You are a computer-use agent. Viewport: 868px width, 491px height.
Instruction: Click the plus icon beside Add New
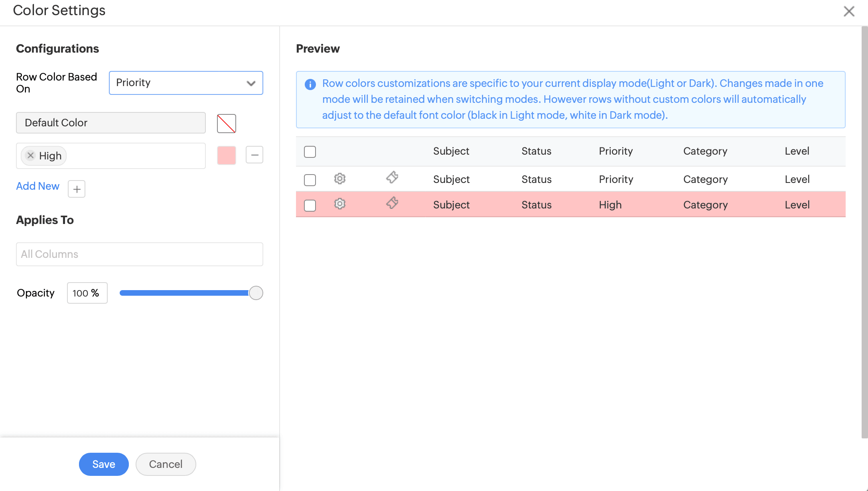tap(77, 189)
